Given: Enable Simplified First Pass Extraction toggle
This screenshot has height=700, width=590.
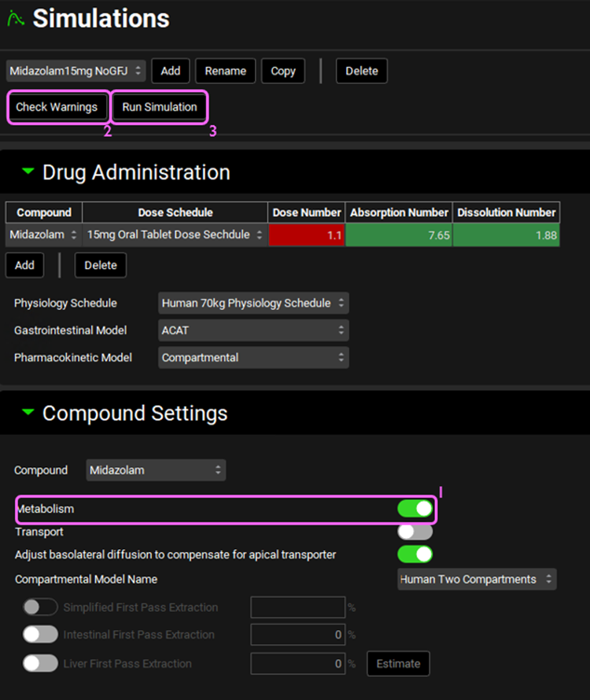Looking at the screenshot, I should point(40,607).
